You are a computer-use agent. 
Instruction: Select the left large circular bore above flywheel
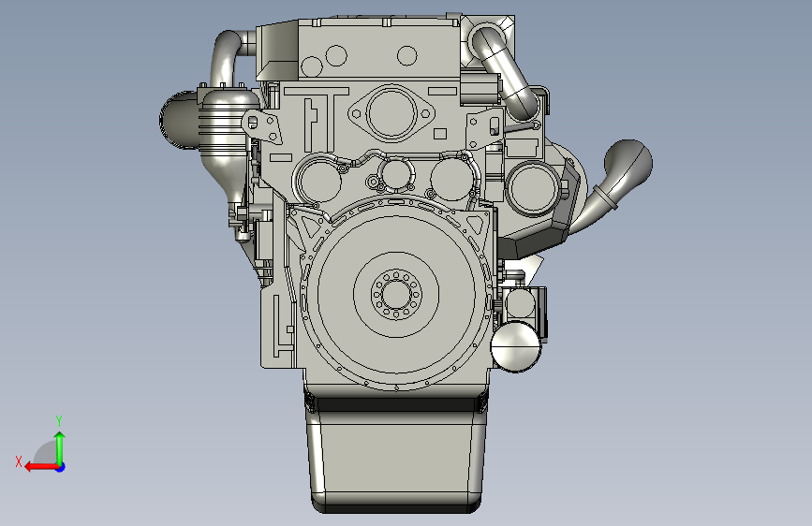319,180
